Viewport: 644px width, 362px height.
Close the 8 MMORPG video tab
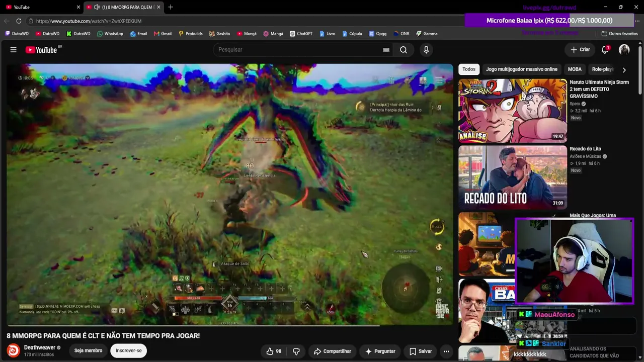158,7
